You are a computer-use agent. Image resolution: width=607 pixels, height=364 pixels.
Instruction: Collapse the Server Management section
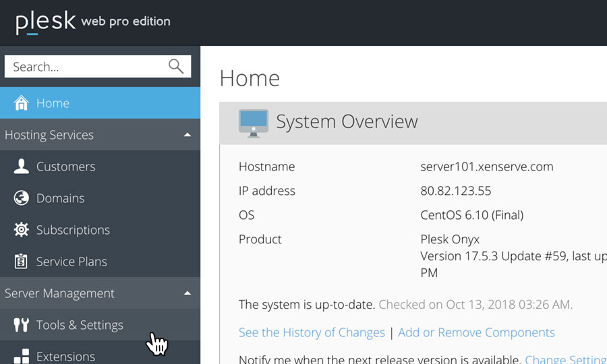point(100,293)
